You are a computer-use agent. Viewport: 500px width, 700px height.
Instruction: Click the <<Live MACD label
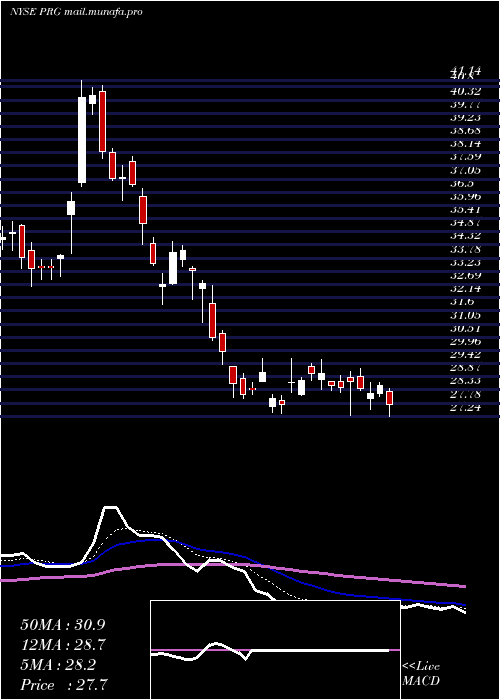[421, 673]
